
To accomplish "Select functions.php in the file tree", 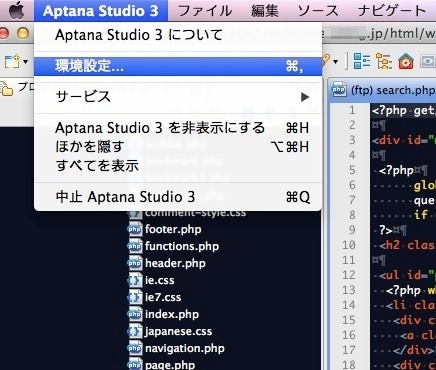I will [x=182, y=246].
